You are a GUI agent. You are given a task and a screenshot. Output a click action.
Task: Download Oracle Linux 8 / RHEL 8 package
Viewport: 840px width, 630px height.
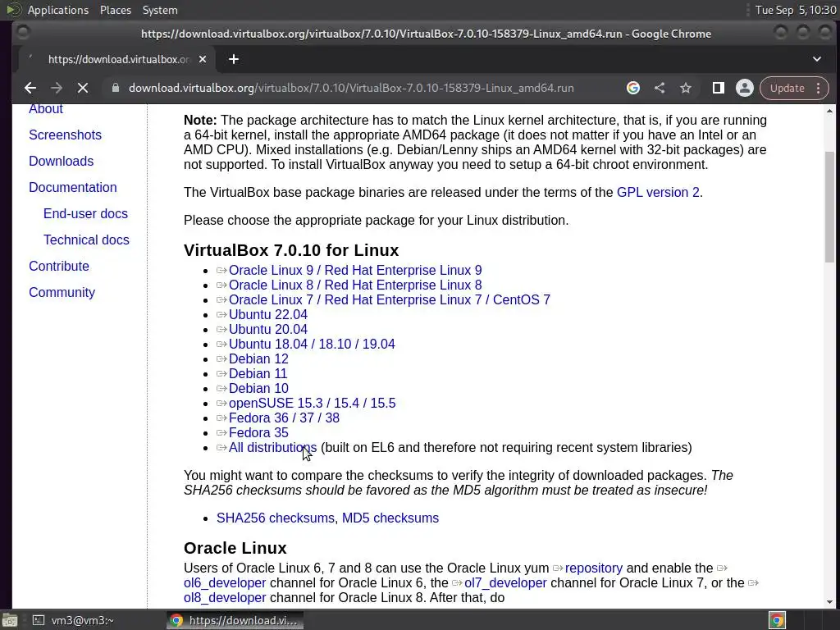click(355, 285)
